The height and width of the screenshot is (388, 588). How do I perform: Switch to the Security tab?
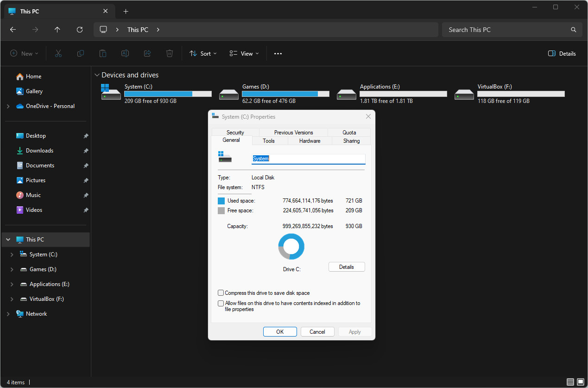point(235,133)
